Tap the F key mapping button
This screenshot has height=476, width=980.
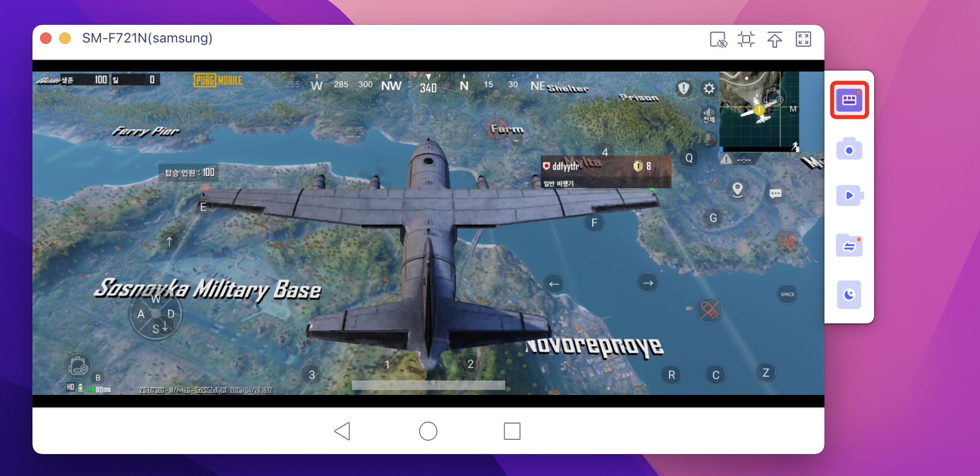594,223
